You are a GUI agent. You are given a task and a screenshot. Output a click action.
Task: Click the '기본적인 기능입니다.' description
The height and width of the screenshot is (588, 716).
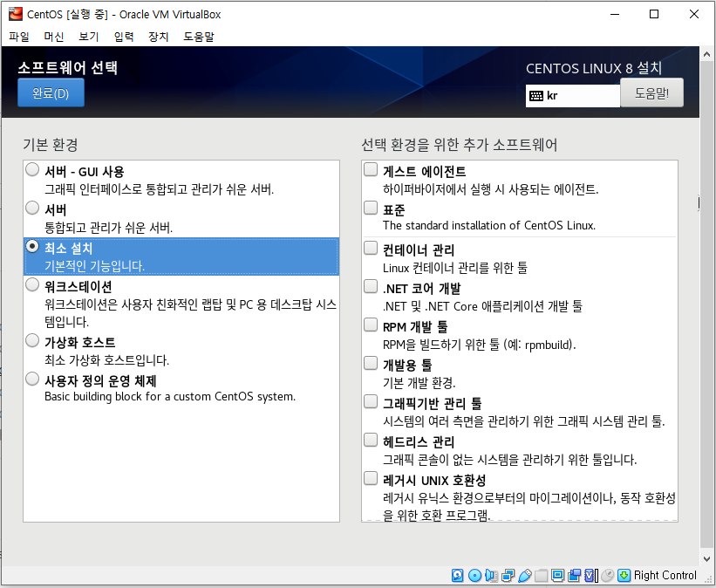(94, 266)
